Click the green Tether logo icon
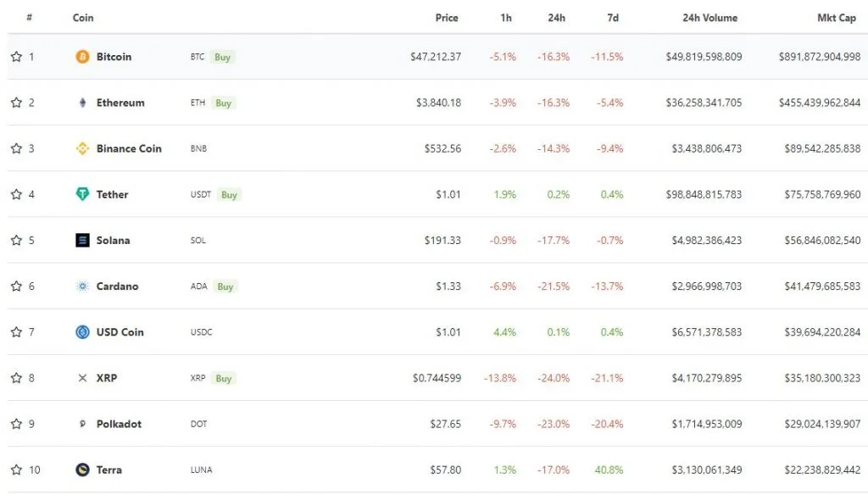Viewport: 868px width, 495px height. 82,194
